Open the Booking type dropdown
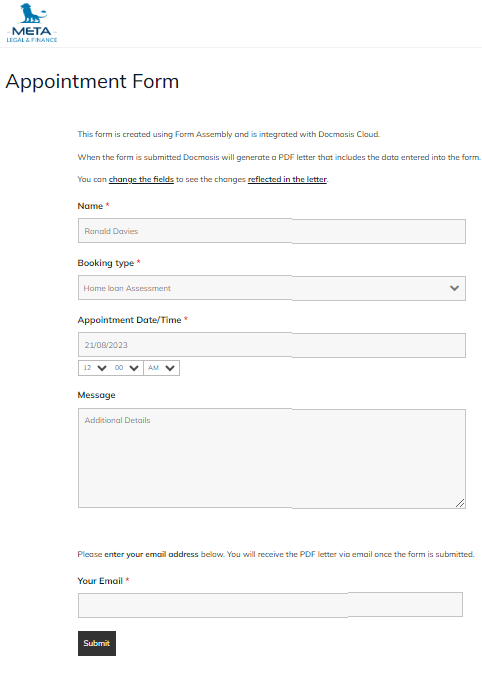482x681 pixels. [272, 288]
